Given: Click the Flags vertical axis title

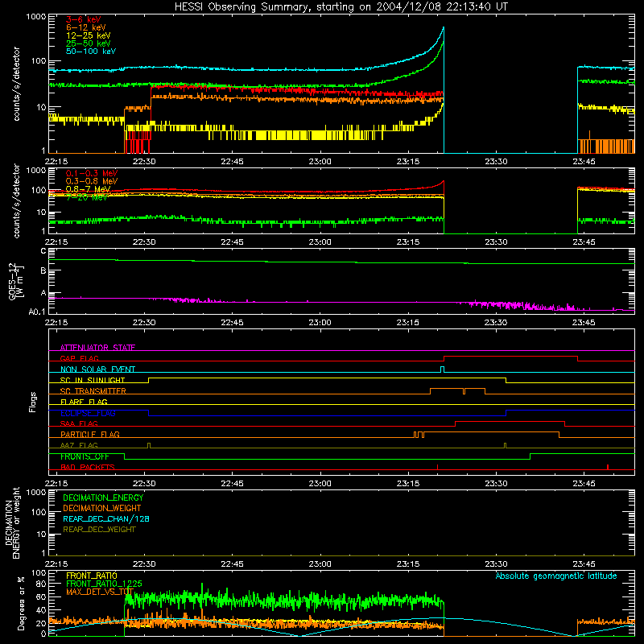Looking at the screenshot, I should tap(33, 402).
